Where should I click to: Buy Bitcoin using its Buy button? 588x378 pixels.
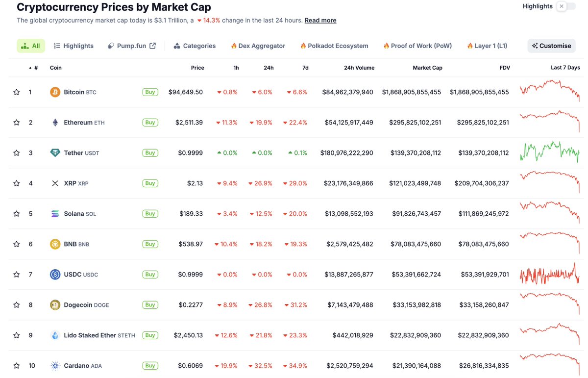pyautogui.click(x=150, y=92)
